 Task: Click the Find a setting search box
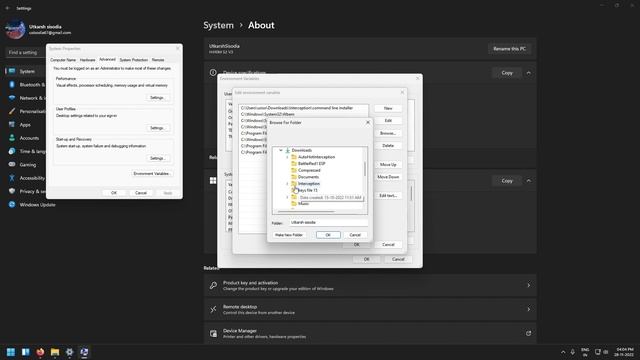(25, 53)
